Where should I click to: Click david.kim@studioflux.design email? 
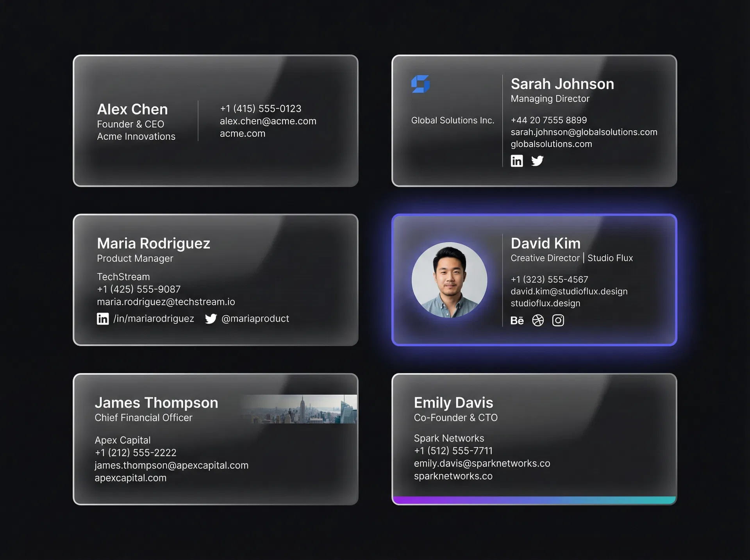point(569,291)
